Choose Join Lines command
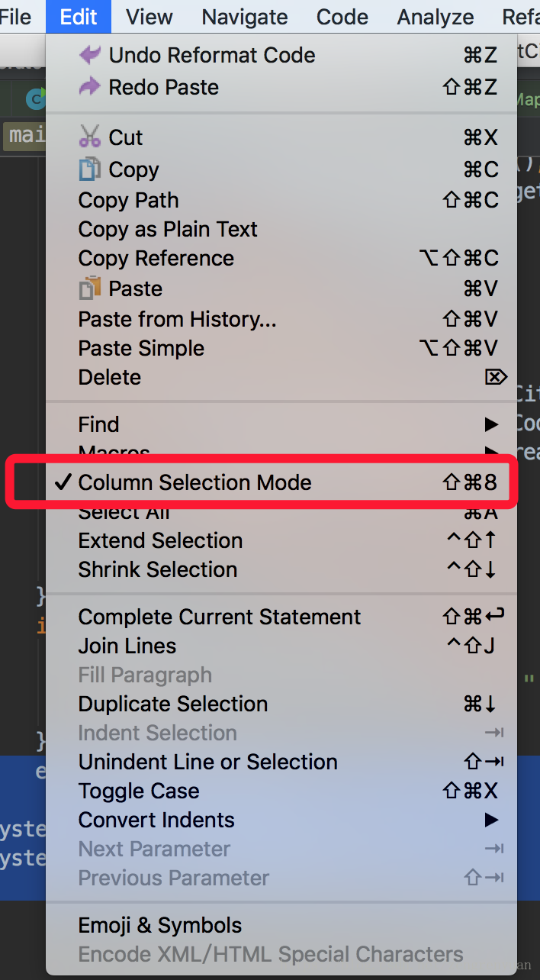Viewport: 540px width, 980px height. 127,646
